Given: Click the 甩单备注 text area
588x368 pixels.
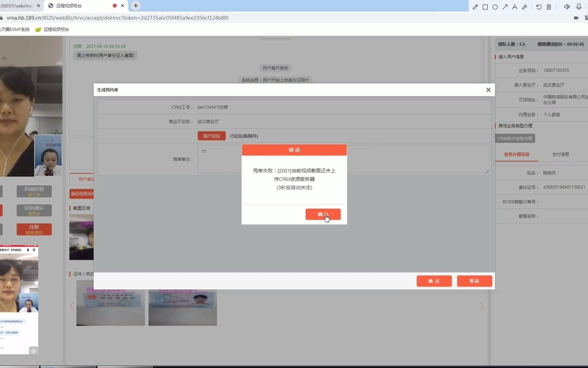Looking at the screenshot, I should point(343,159).
